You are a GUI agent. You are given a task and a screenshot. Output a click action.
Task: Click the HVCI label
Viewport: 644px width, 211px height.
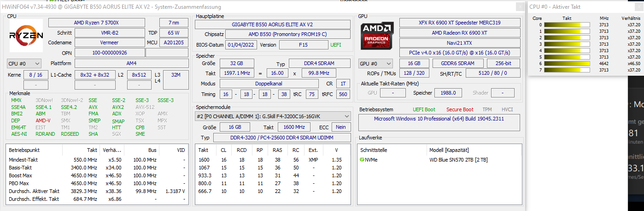coord(507,109)
